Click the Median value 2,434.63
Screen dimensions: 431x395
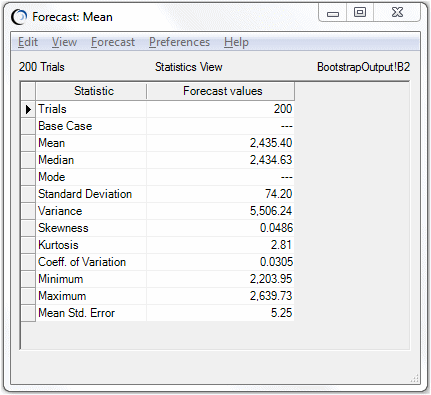[271, 160]
